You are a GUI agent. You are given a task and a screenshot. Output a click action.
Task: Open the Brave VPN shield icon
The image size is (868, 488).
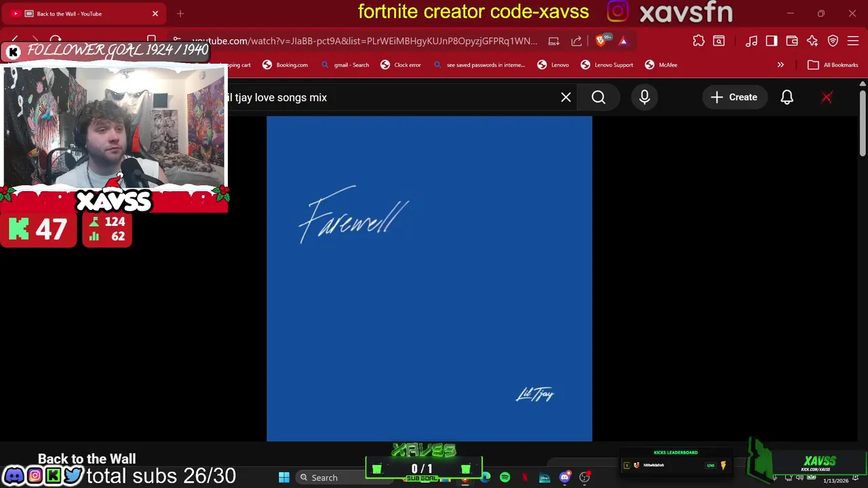(833, 41)
